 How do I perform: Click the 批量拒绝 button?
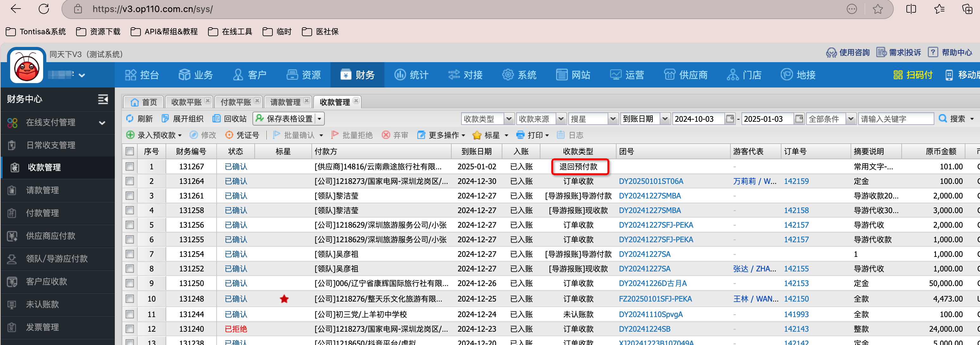click(352, 135)
